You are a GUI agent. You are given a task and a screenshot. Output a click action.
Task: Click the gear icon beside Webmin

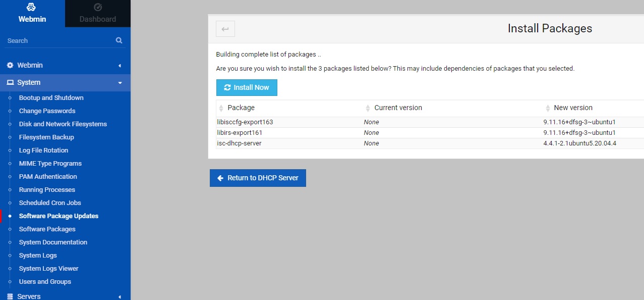10,65
